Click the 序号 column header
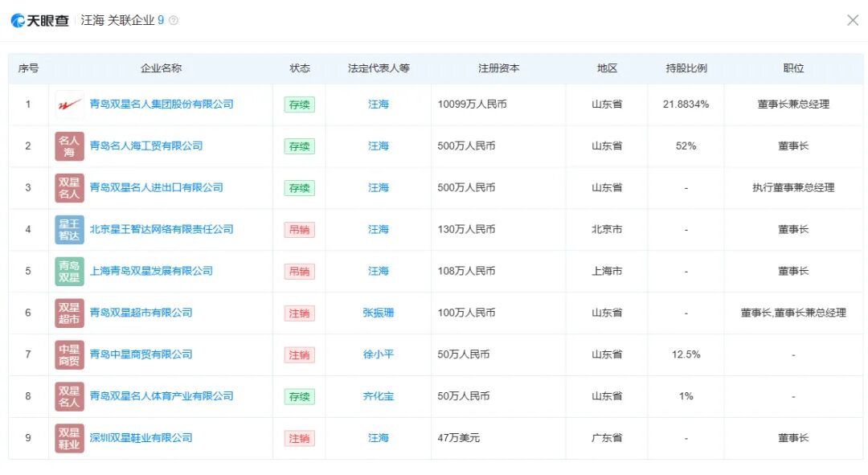 click(28, 68)
